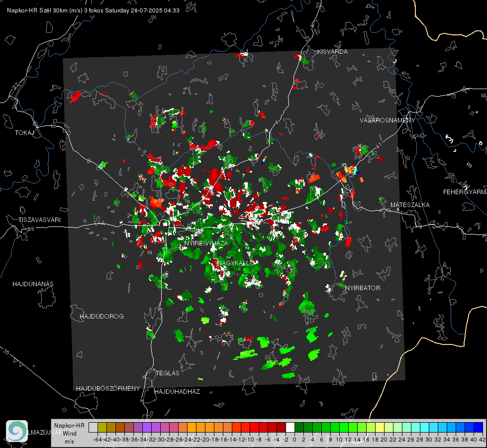Image resolution: width=487 pixels, height=448 pixels.
Task: Pick the white legend swatch between -2 and 0
Action: (x=290, y=428)
